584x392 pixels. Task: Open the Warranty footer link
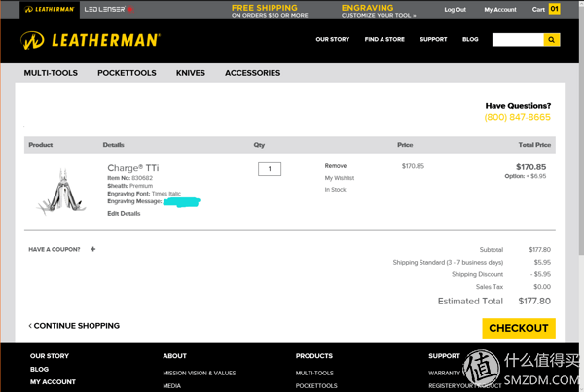(445, 373)
